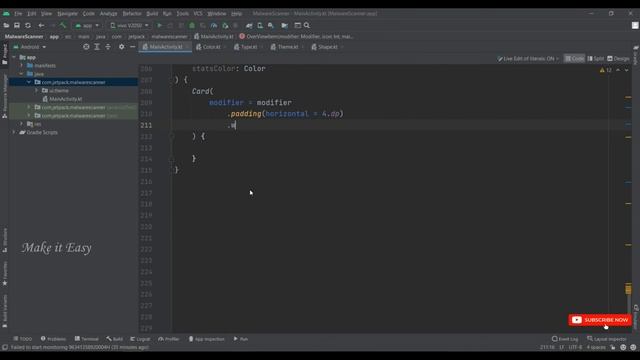Open the SDK Manager toolbar icon
The image size is (640, 360).
[x=271, y=25]
